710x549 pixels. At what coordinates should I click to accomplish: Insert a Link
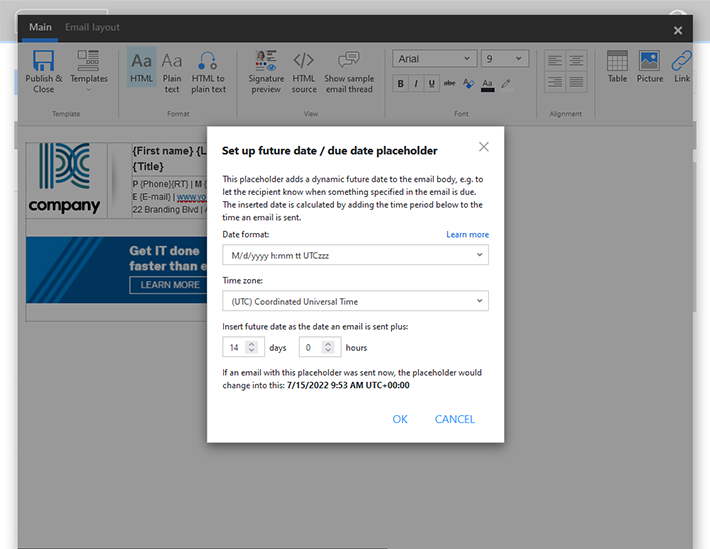click(681, 67)
